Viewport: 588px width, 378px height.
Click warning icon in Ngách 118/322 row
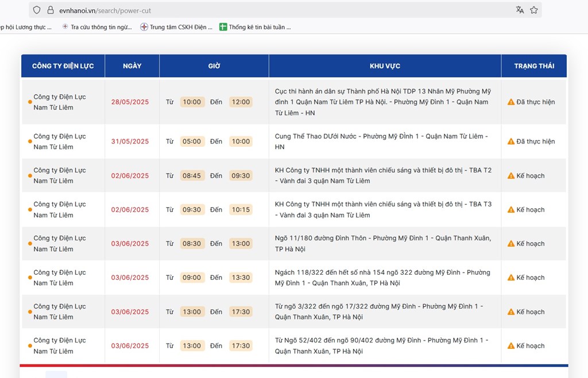point(510,278)
